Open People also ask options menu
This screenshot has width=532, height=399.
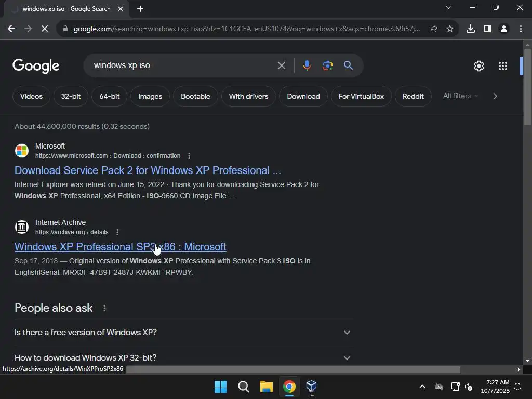click(x=104, y=308)
